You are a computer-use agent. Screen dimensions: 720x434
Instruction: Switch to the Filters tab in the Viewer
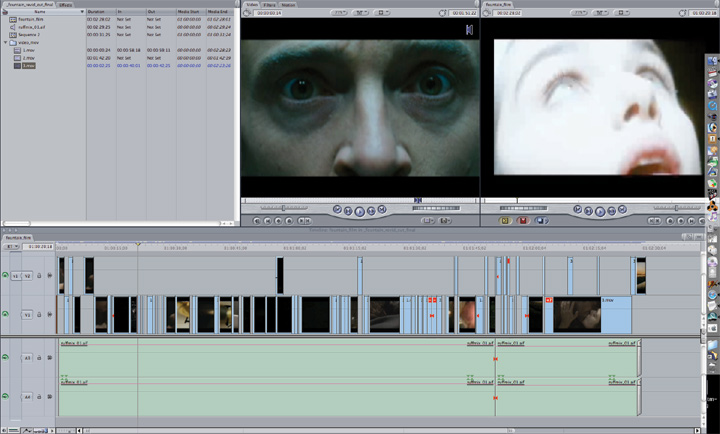pos(272,4)
